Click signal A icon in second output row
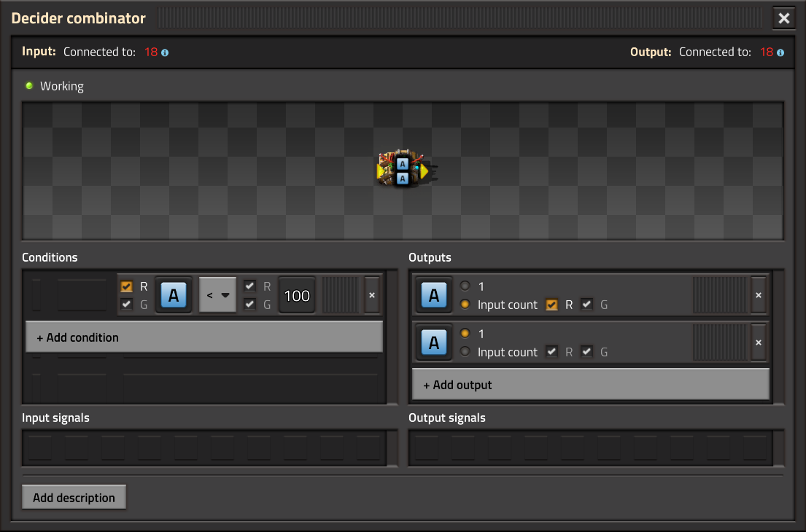Image resolution: width=806 pixels, height=532 pixels. click(x=434, y=343)
